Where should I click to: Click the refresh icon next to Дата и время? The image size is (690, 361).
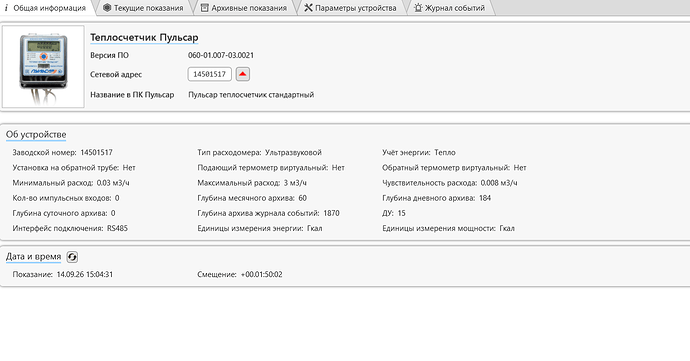point(72,257)
